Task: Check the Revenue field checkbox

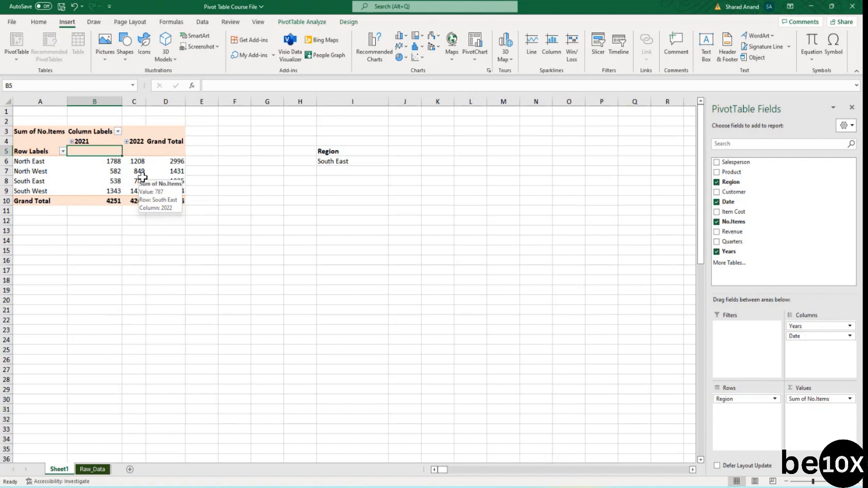Action: (x=717, y=232)
